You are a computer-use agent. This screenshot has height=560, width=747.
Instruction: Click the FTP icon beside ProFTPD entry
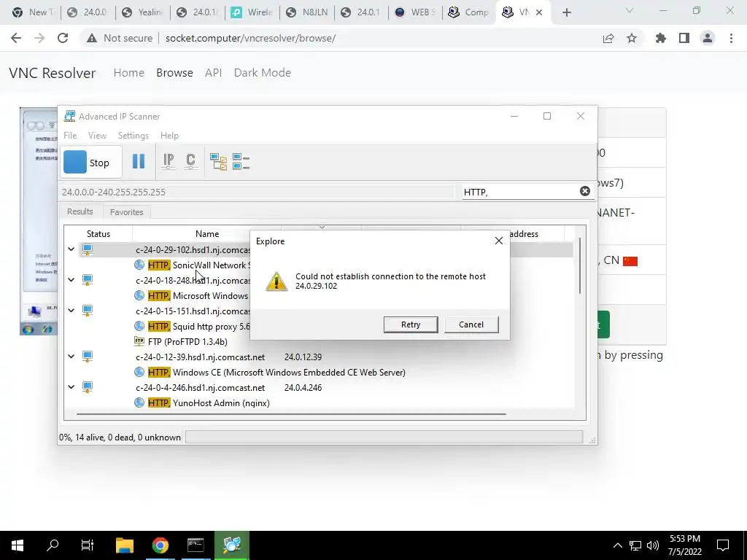click(139, 341)
